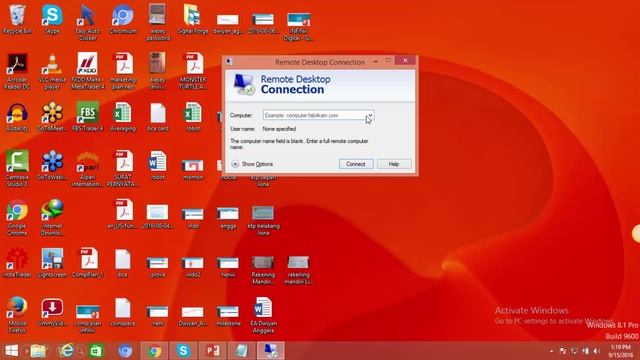Select the Easy Auto Clicker shortcut
640x360 pixels.
[x=88, y=22]
